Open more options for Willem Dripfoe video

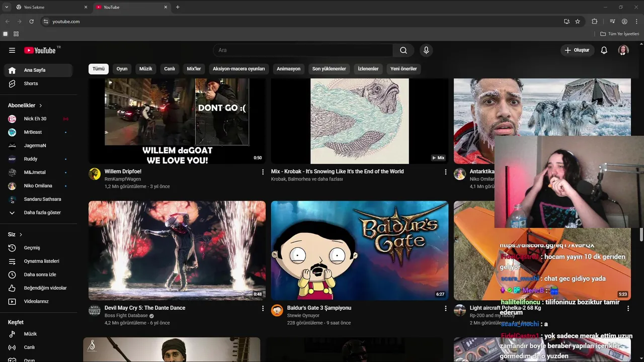coord(263,172)
